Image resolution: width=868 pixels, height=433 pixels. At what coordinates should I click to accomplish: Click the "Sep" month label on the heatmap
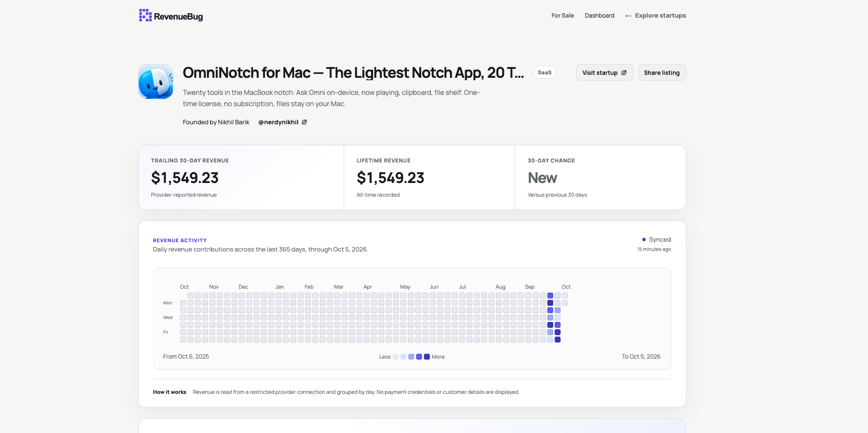pyautogui.click(x=530, y=287)
